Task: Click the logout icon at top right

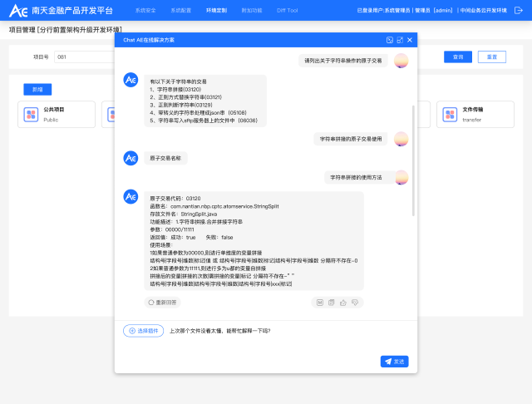Action: 519,10
